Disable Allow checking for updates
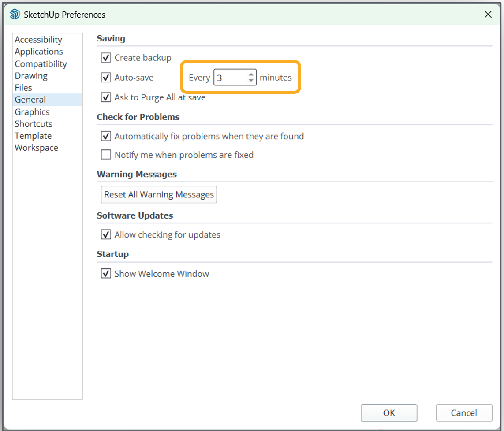Image resolution: width=504 pixels, height=431 pixels. (x=106, y=235)
